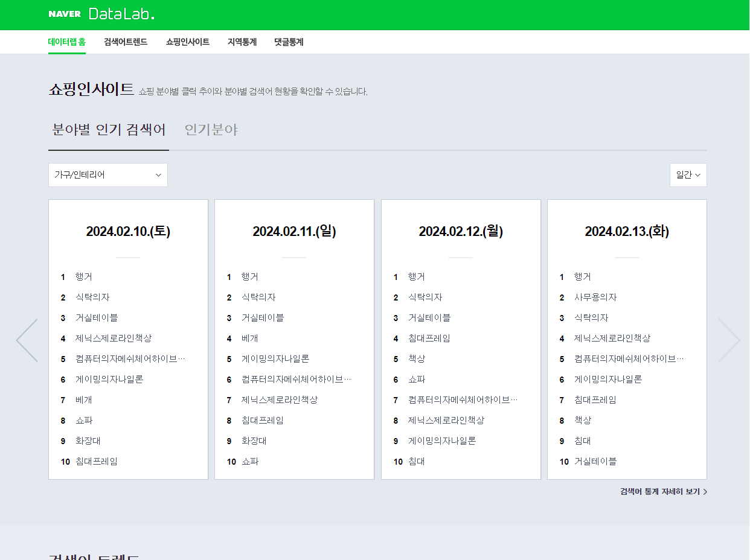Go to previous dates with left arrow

[27, 340]
